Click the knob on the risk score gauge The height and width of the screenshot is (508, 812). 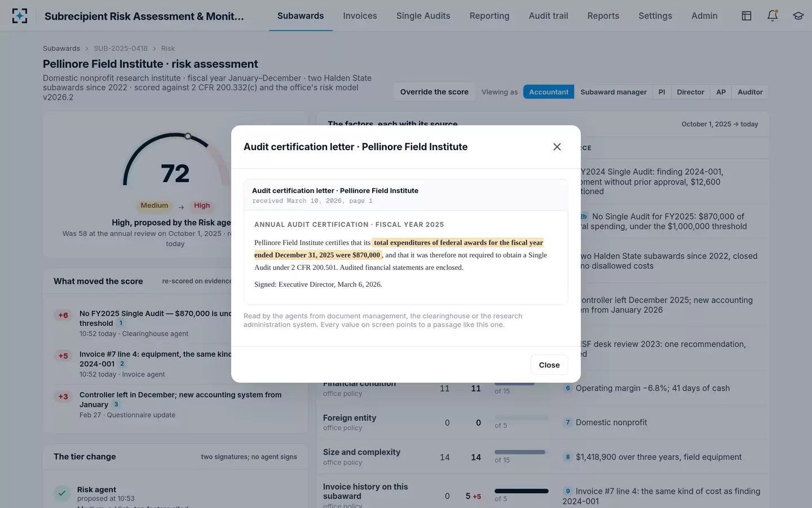click(188, 136)
